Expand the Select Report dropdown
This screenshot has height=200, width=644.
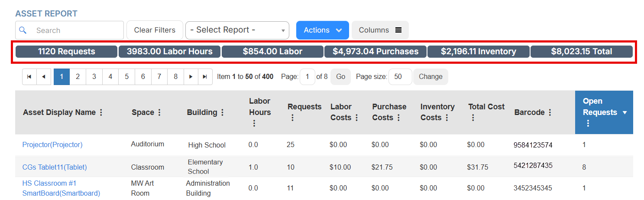(x=237, y=30)
